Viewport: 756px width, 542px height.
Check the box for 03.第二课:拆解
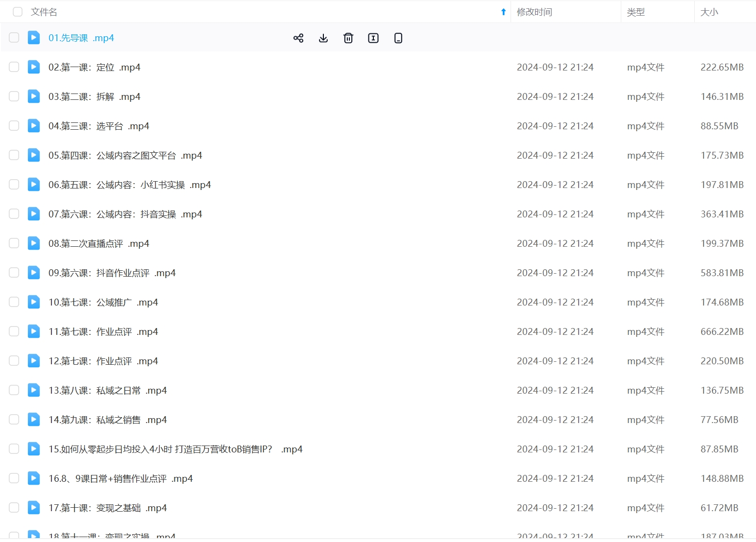click(x=14, y=96)
